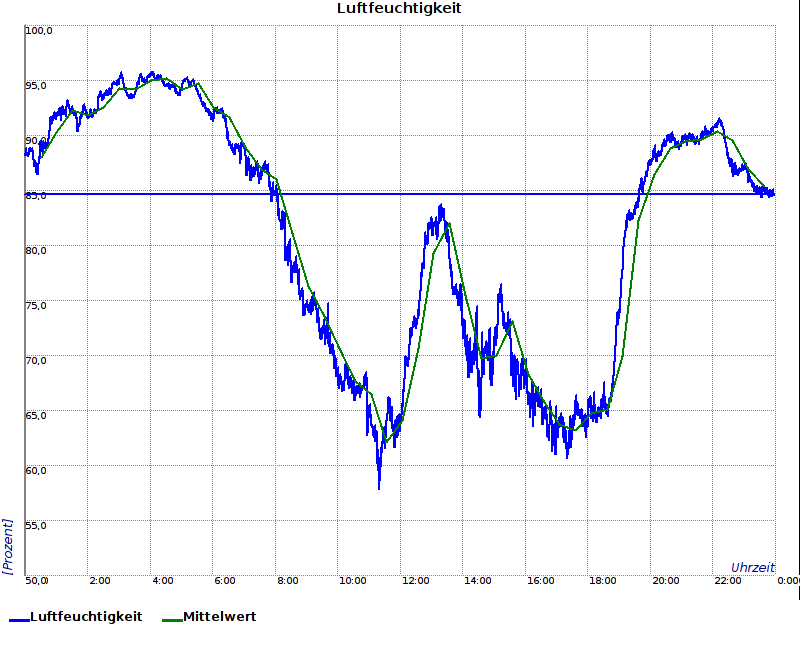Click the Mittelwert legend label
The image size is (800, 650).
(x=219, y=616)
